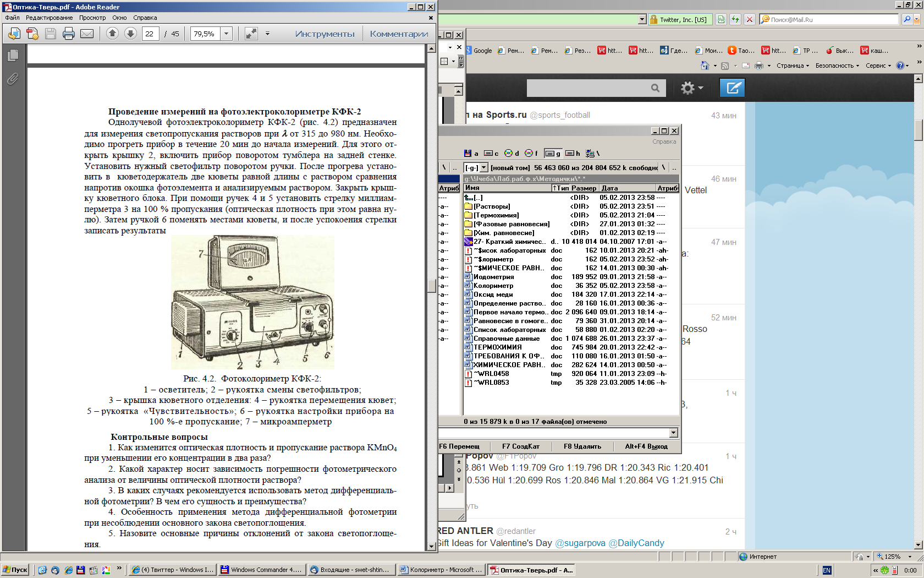Viewport: 924px width, 578px height.
Task: Open the [Растворы] folder
Action: click(492, 206)
